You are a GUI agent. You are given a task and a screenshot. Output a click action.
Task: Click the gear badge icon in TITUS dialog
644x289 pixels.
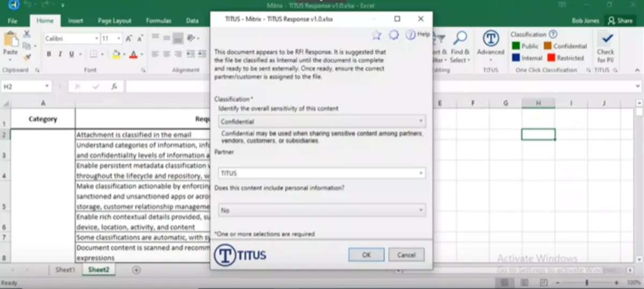pos(394,35)
